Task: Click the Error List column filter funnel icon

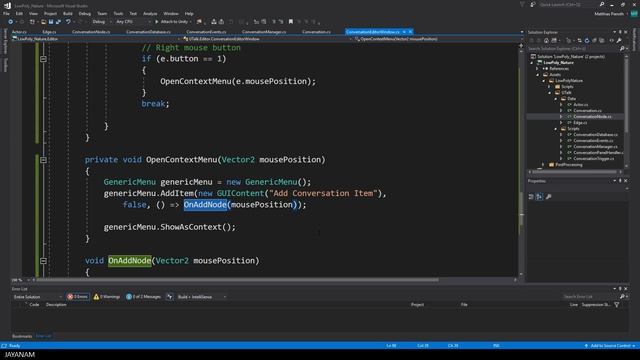Action: pyautogui.click(x=617, y=304)
